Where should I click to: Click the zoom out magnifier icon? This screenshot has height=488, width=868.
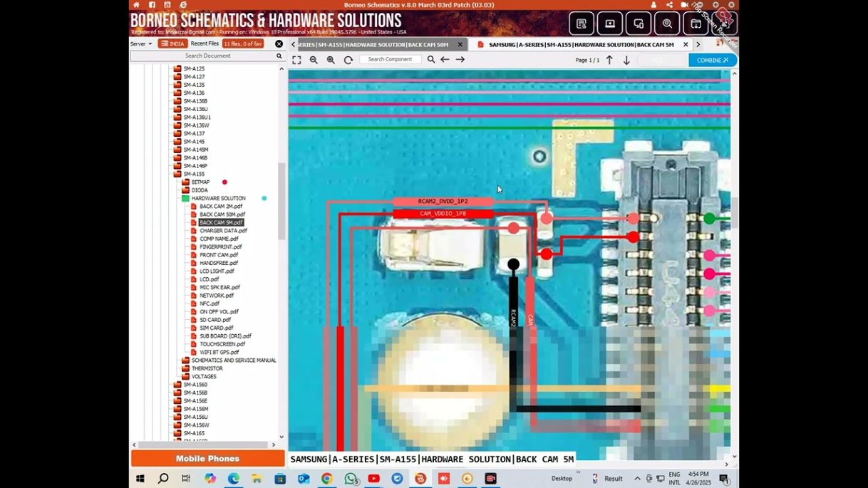point(314,60)
